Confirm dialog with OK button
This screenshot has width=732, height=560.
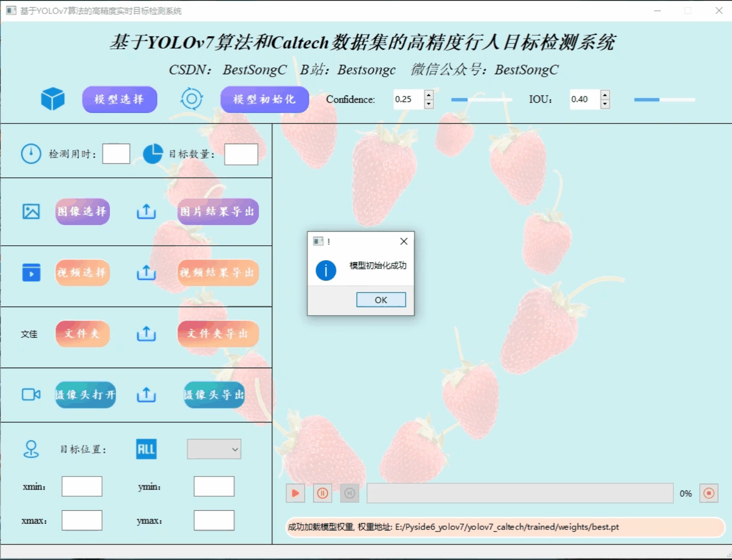coord(381,300)
